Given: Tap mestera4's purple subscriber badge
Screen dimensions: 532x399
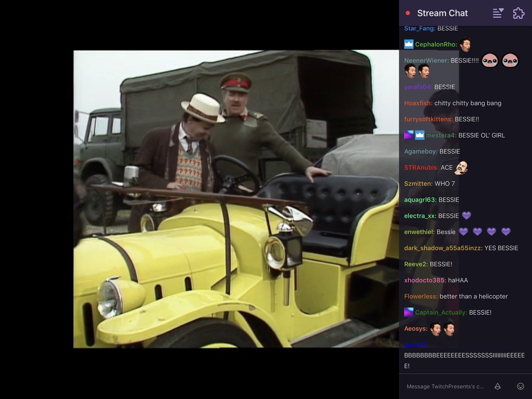Looking at the screenshot, I should click(409, 135).
